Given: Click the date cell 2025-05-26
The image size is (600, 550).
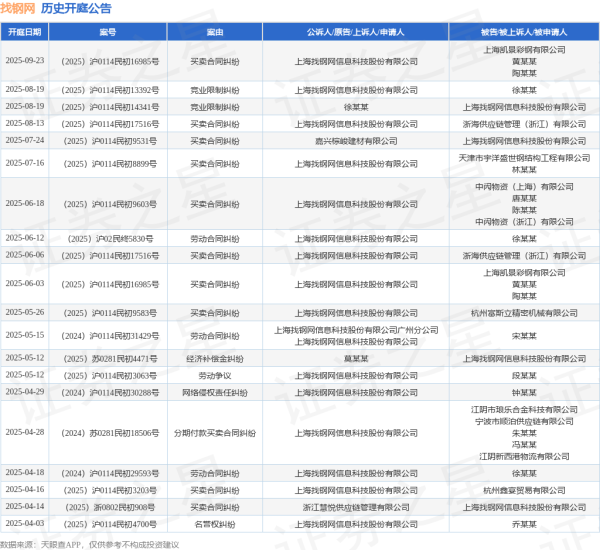Looking at the screenshot, I should coord(25,312).
